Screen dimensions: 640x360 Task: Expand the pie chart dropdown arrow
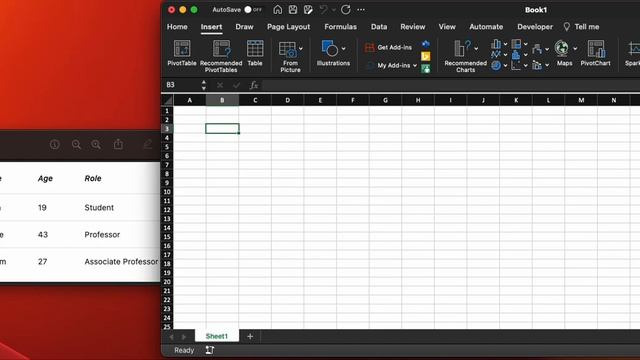[x=505, y=65]
